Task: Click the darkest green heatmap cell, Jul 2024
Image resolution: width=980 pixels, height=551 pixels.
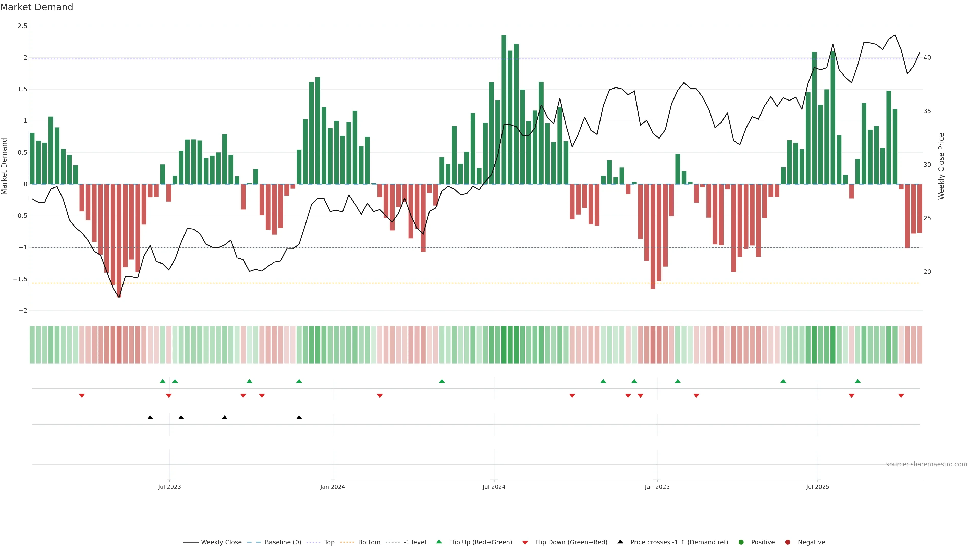Action: (504, 345)
